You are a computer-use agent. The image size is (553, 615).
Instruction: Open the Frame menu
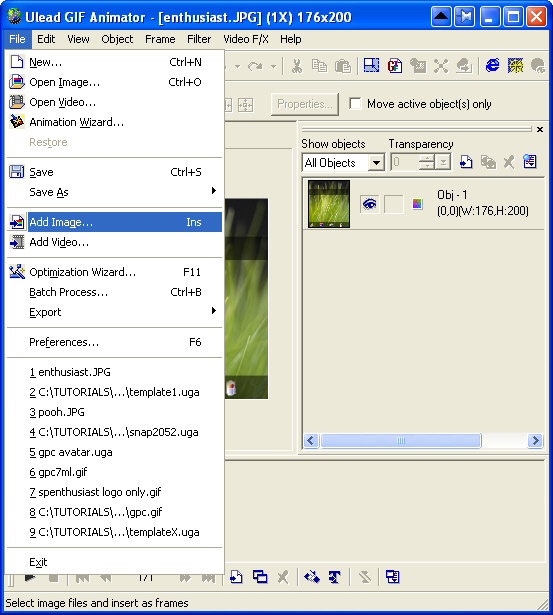(160, 39)
